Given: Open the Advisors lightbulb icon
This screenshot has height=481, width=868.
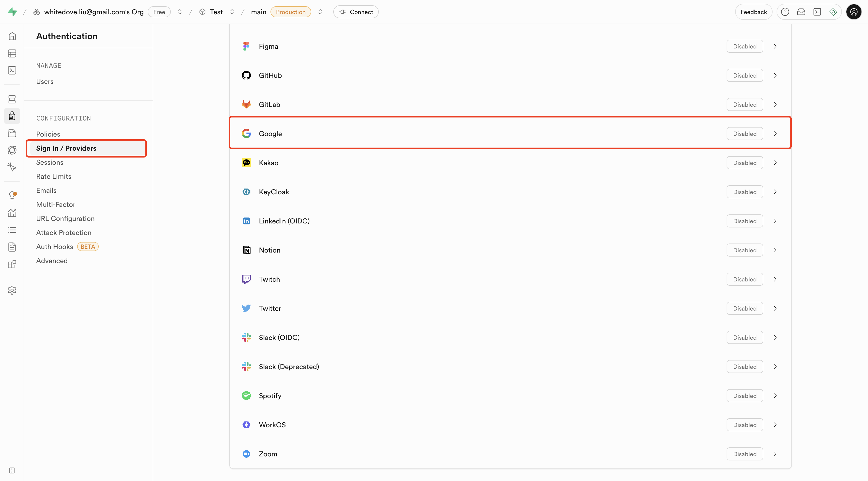Looking at the screenshot, I should [12, 196].
